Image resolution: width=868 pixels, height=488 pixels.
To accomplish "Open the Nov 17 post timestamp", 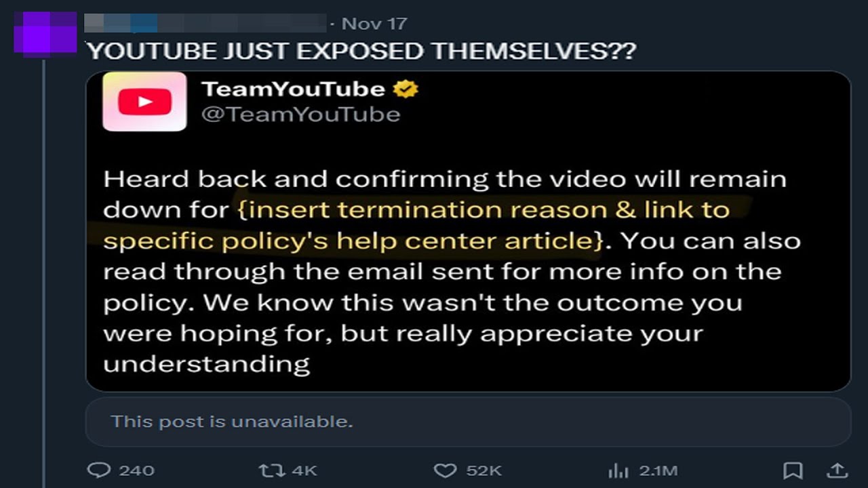I will pos(374,24).
